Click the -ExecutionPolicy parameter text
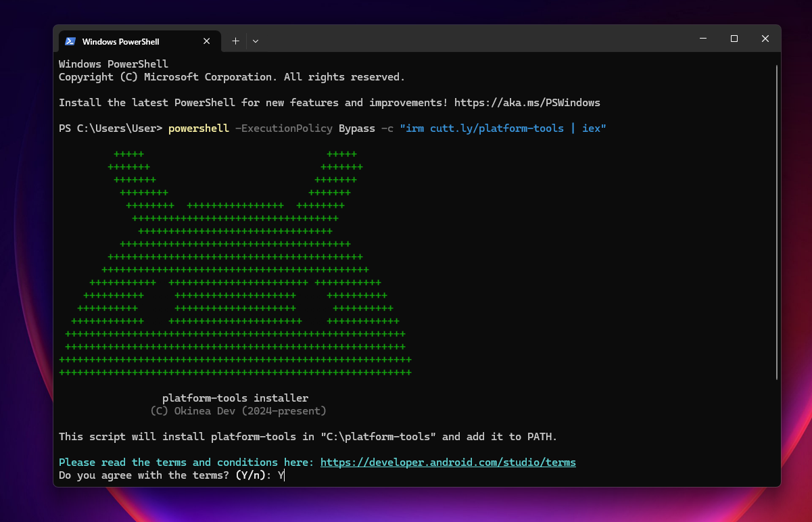 (284, 128)
